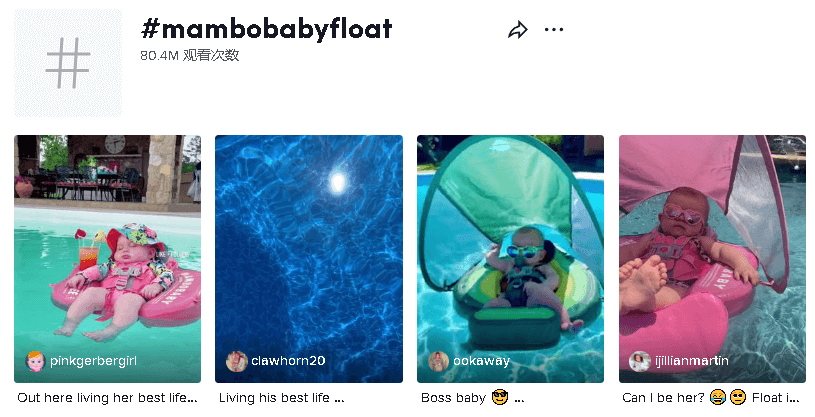
Task: Visit the pinkgerbergirl username link
Action: (x=93, y=361)
